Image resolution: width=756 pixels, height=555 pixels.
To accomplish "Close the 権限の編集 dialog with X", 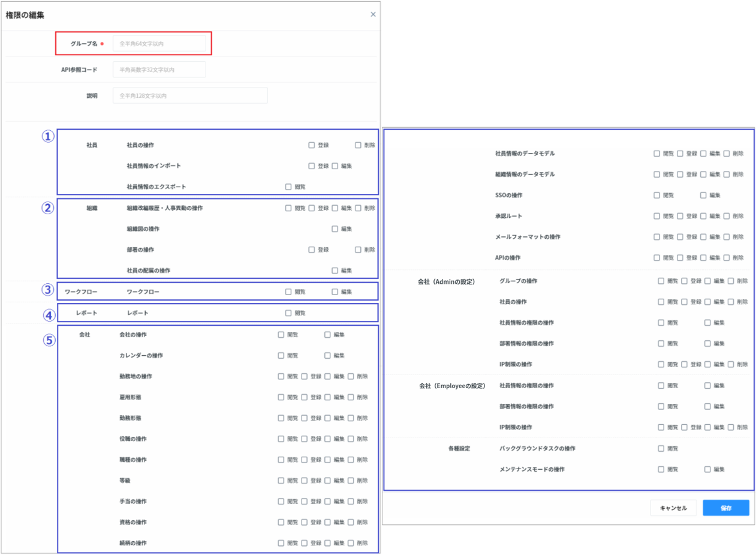I will pos(373,14).
